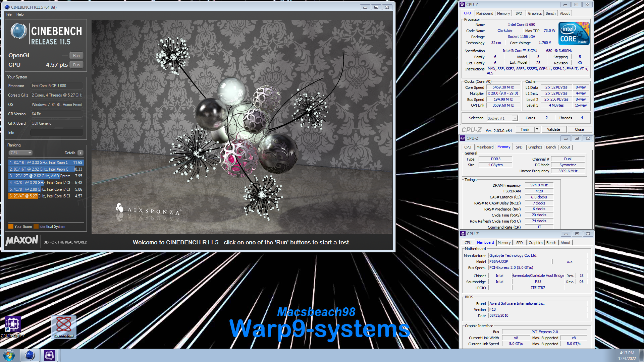This screenshot has width=644, height=362.
Task: Open the CPU ranking type dropdown
Action: click(20, 153)
